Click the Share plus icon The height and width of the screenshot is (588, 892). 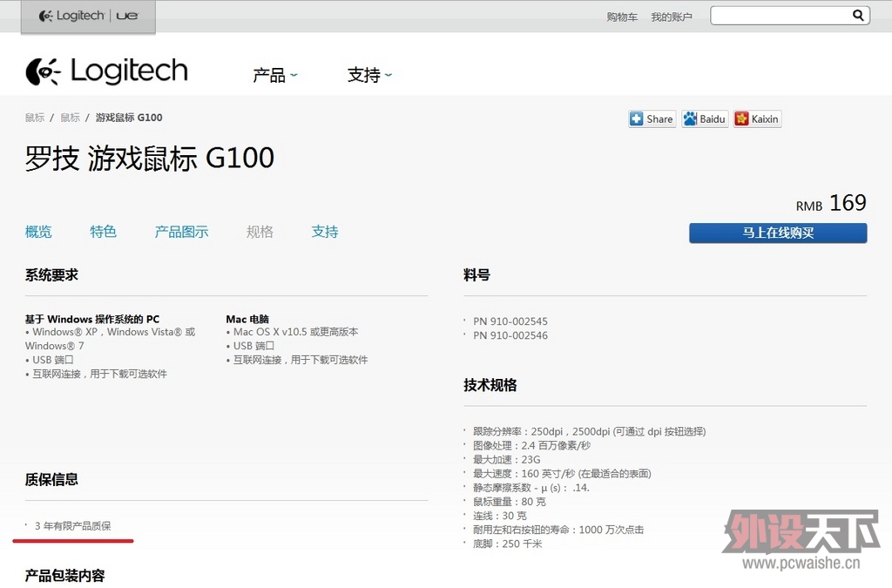pyautogui.click(x=637, y=118)
